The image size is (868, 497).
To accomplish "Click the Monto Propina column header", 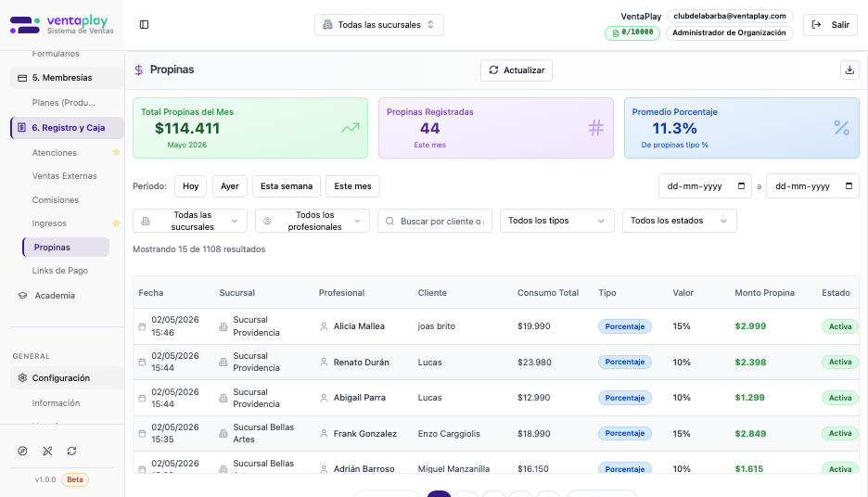I will pos(764,293).
